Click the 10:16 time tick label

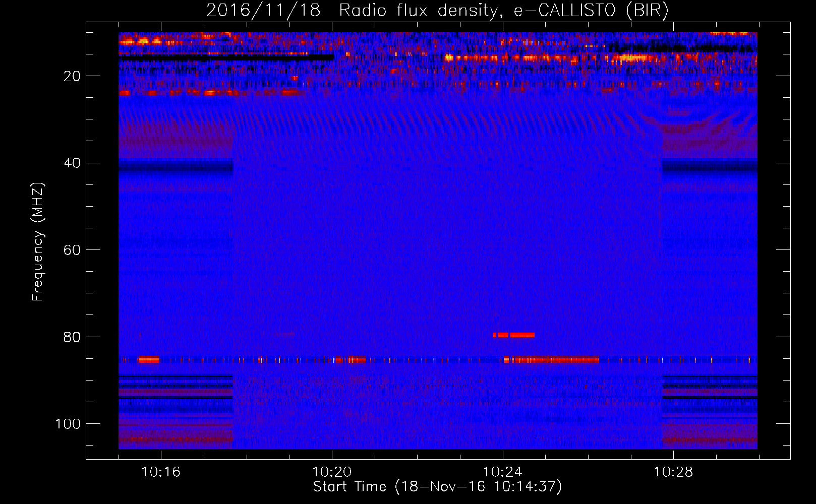(161, 472)
